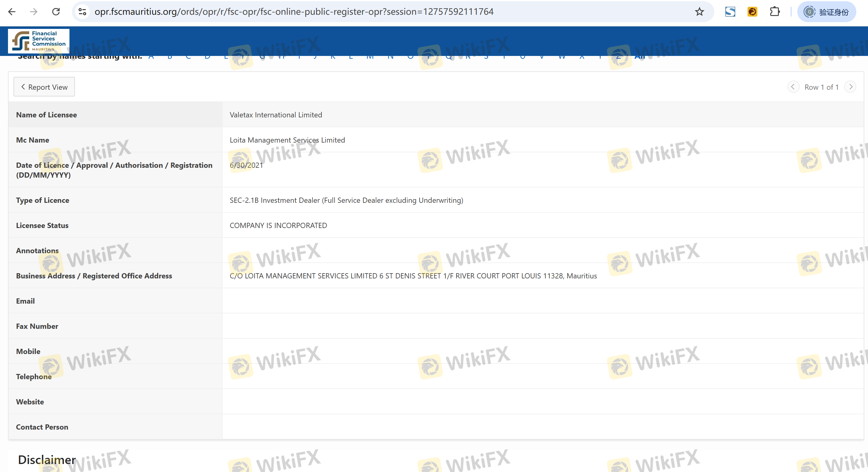This screenshot has height=472, width=868.
Task: Filter names starting with letter W
Action: 561,57
